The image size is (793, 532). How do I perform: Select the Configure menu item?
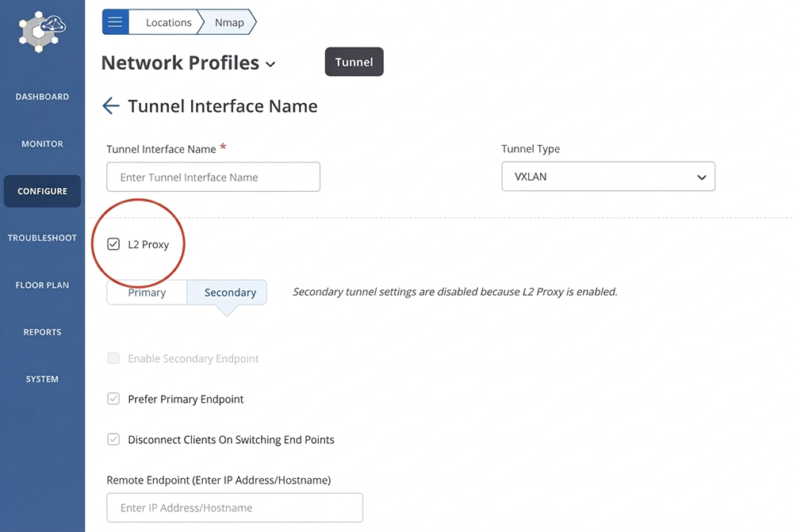42,191
